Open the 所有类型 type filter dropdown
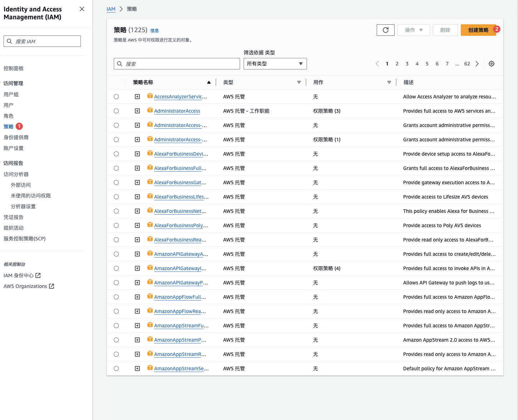Image resolution: width=518 pixels, height=420 pixels. click(x=275, y=64)
